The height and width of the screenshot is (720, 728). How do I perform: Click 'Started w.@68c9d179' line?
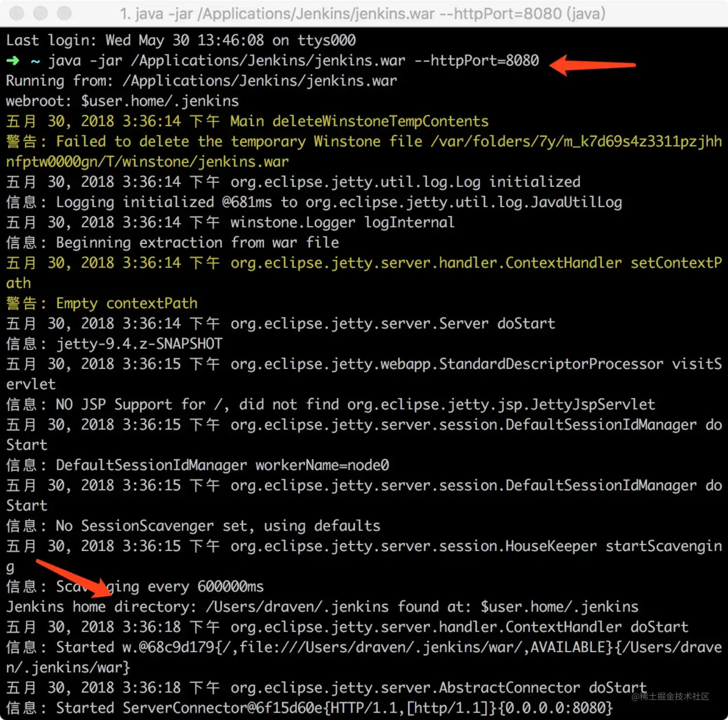pos(364,647)
